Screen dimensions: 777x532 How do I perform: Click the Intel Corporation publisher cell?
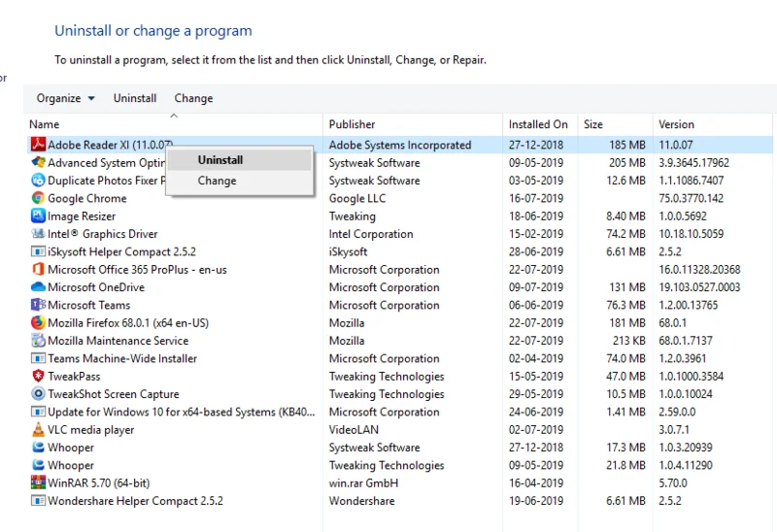pyautogui.click(x=371, y=234)
